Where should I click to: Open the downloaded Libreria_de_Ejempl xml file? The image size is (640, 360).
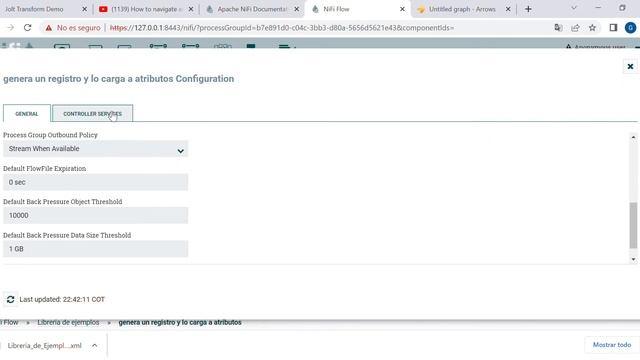[44, 346]
